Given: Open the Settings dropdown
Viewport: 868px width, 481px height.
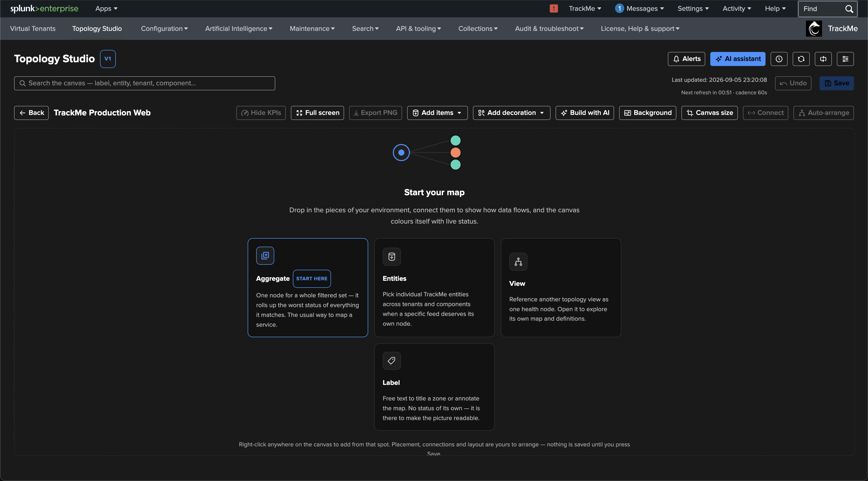Looking at the screenshot, I should (693, 9).
